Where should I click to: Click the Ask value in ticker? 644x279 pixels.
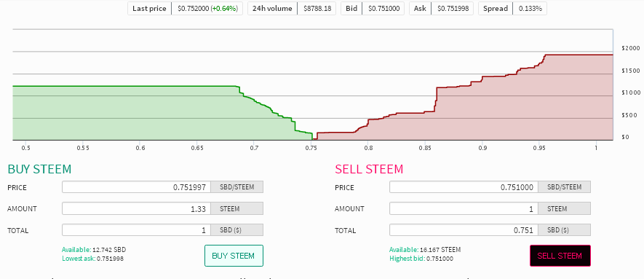(452, 8)
